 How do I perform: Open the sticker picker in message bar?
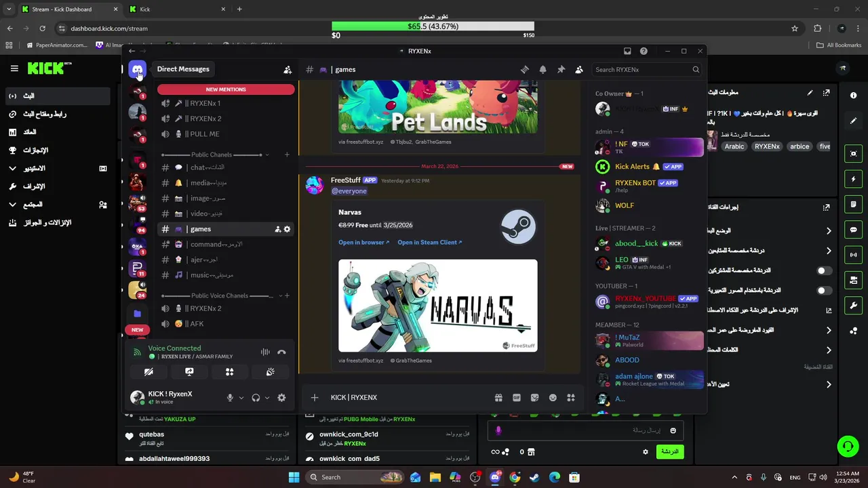[534, 398]
